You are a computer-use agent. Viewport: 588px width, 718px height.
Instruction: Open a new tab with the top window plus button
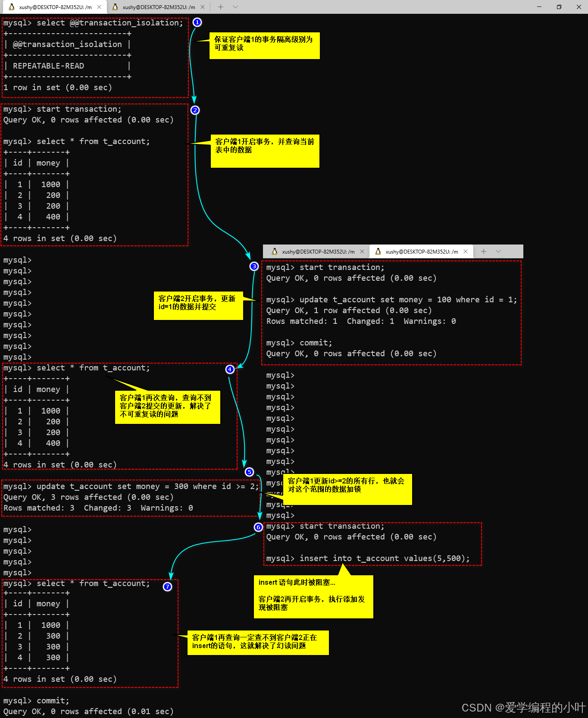coord(221,7)
